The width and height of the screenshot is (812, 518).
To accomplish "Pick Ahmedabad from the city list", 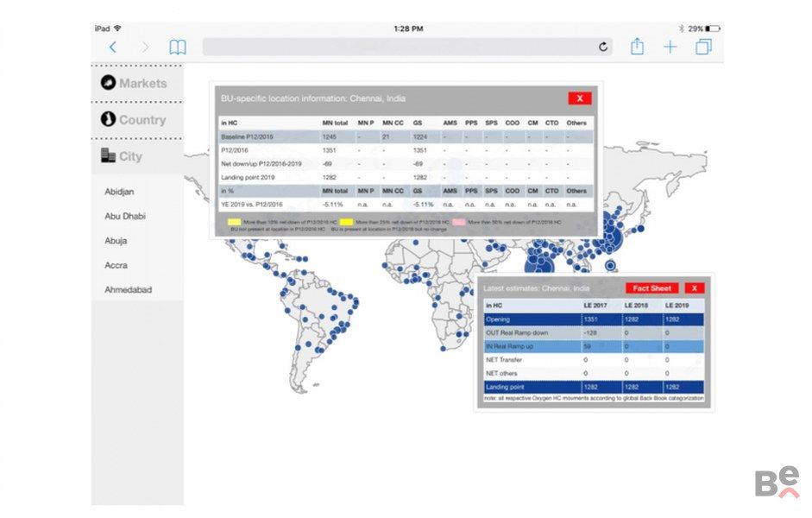I will (128, 290).
